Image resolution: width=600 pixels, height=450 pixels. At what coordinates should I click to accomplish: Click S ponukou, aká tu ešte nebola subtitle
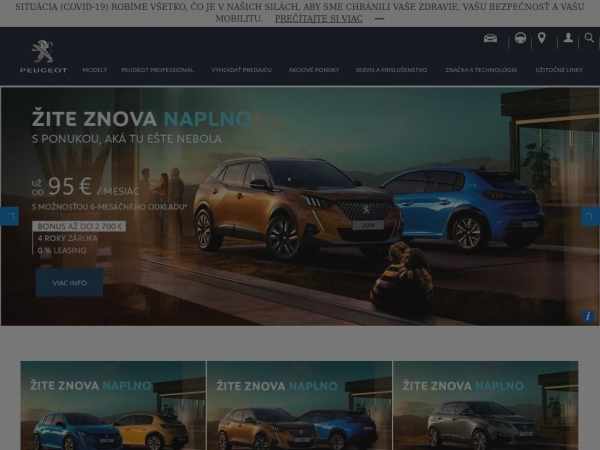[127, 139]
